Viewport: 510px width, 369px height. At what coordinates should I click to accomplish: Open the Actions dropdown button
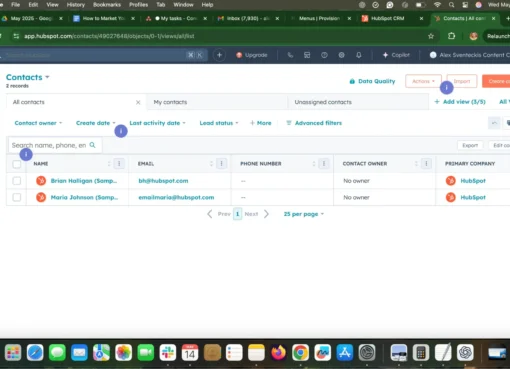[423, 81]
